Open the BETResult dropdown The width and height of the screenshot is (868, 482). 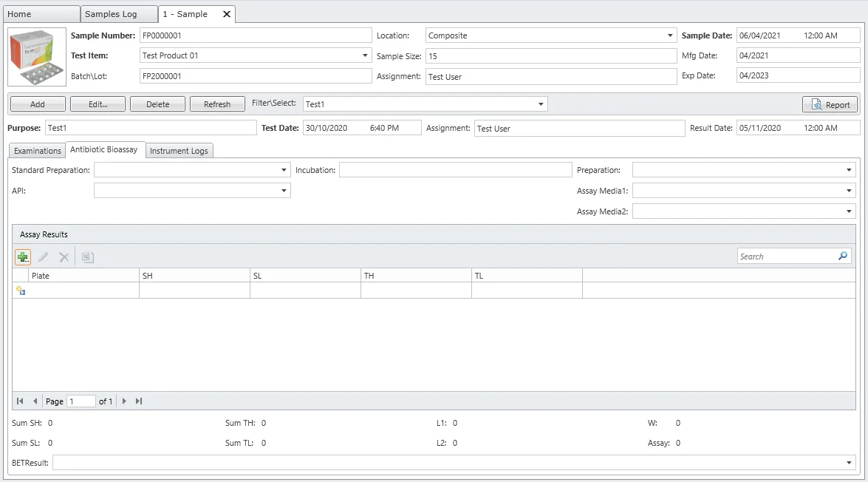tap(849, 463)
